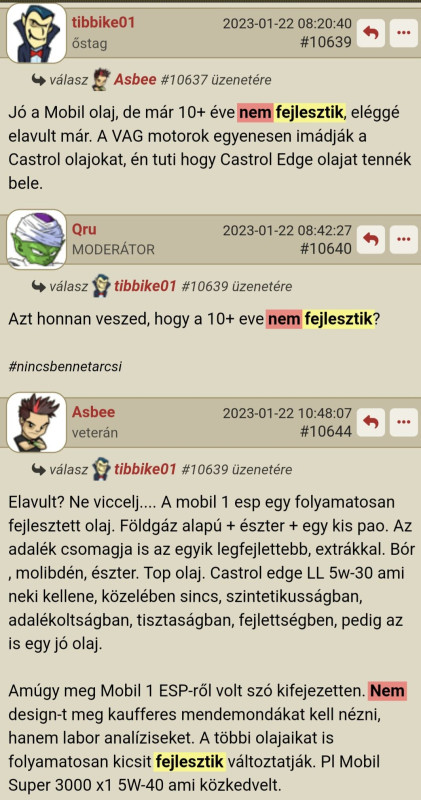View Asbee's spiky-hair avatar image
The height and width of the screenshot is (800, 421).
36,422
